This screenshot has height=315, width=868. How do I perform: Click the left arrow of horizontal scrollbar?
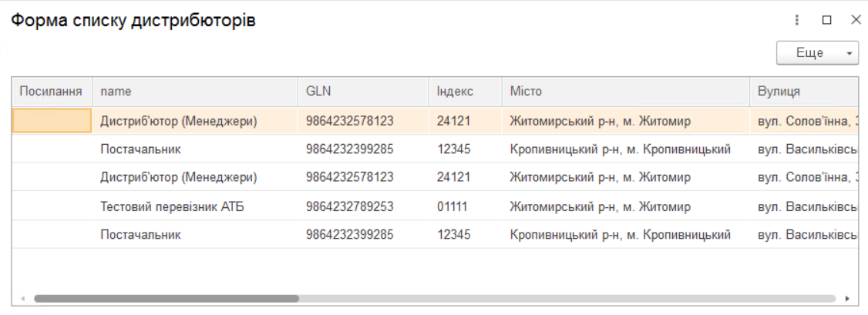pyautogui.click(x=23, y=298)
